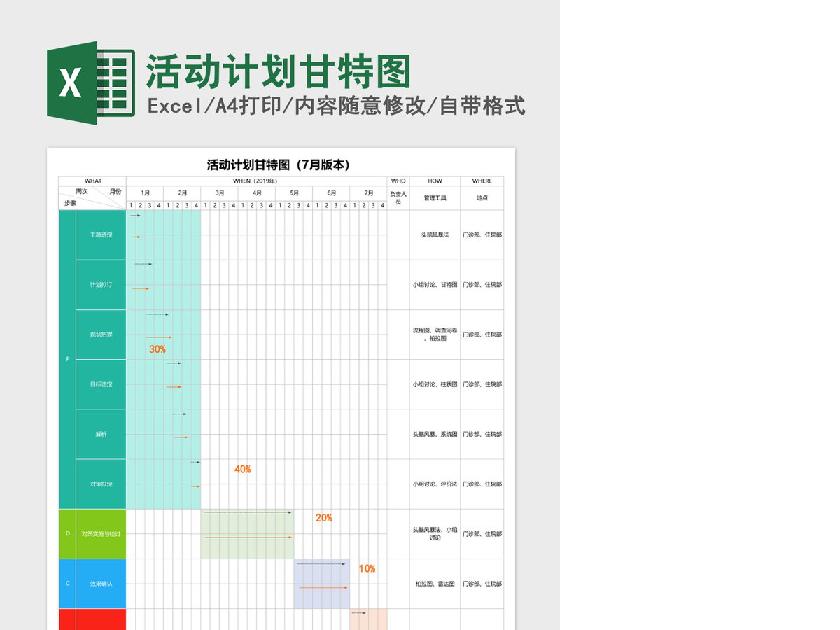
Task: Click the 3月 month column header
Action: click(220, 193)
